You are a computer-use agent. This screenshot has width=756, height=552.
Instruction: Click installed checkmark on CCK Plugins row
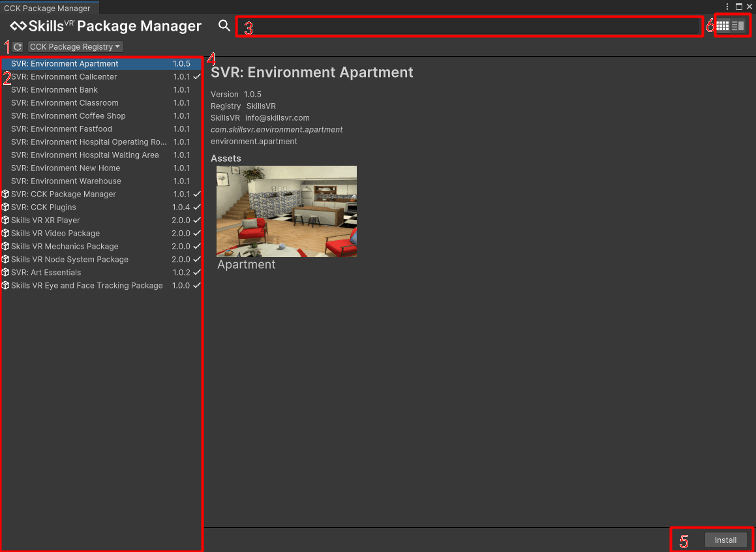(197, 207)
